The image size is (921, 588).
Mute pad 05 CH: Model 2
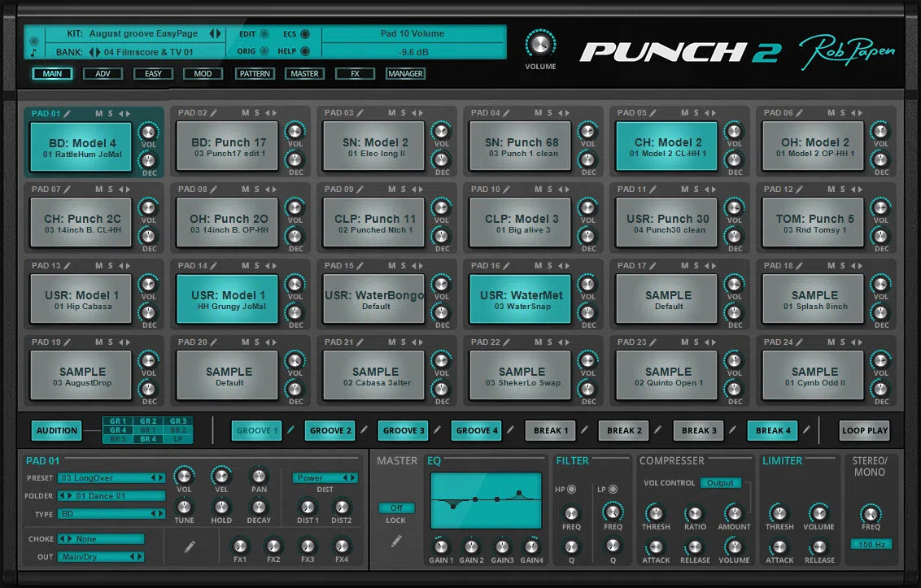pos(686,113)
